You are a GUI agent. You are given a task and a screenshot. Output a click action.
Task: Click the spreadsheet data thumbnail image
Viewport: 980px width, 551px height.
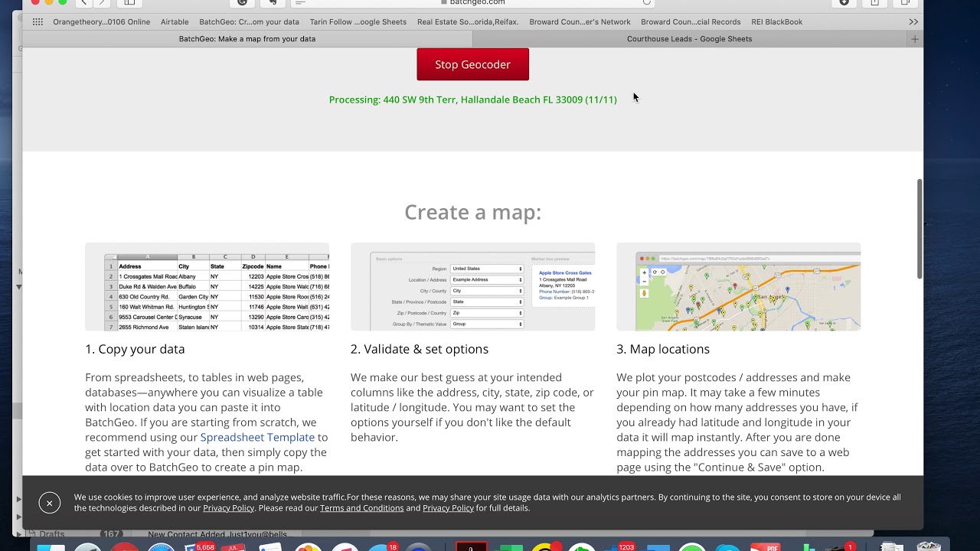tap(207, 287)
